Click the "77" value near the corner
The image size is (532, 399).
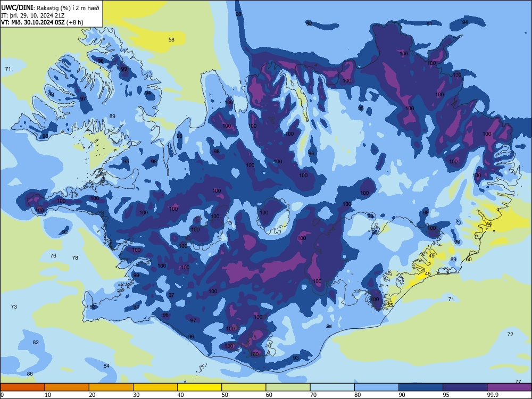pyautogui.click(x=518, y=381)
